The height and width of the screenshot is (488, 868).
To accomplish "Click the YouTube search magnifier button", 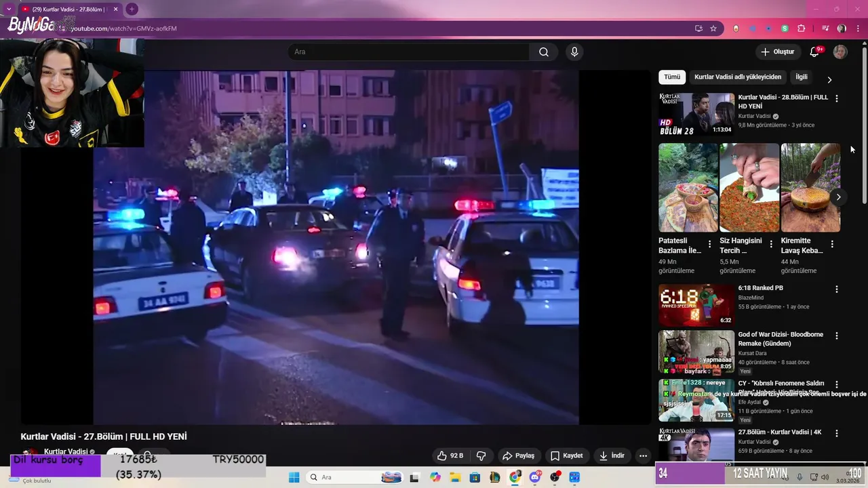I will (544, 52).
